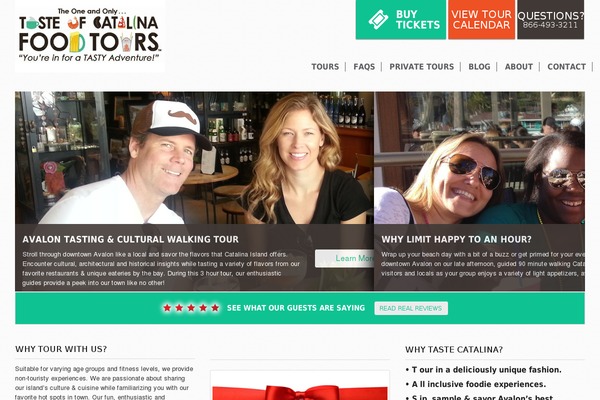600x400 pixels.
Task: Click the five red stars rating
Action: coord(191,308)
